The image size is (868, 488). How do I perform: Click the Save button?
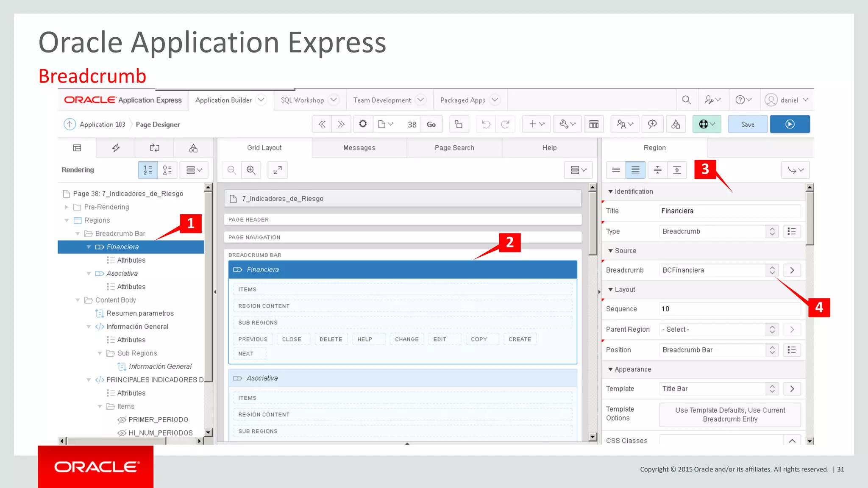click(748, 124)
